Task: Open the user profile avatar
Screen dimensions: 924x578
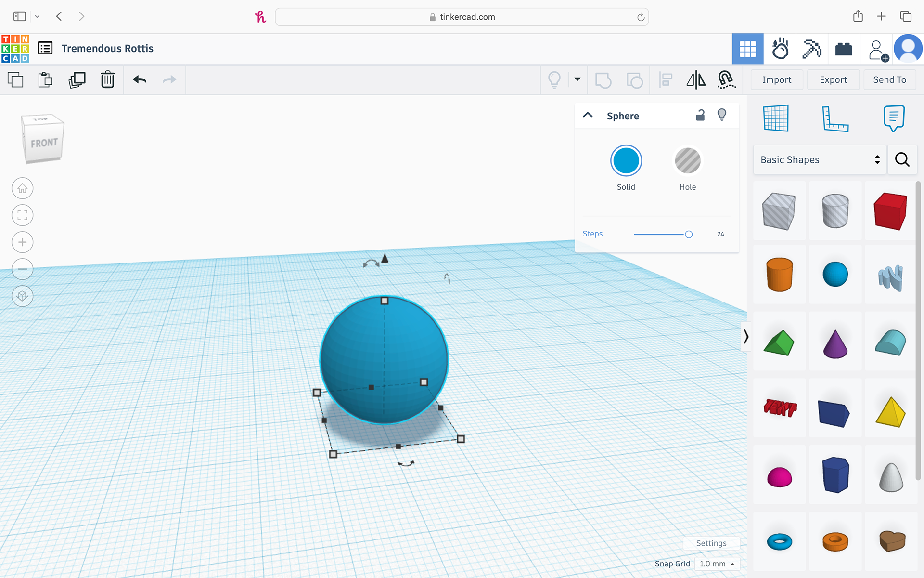Action: tap(908, 49)
